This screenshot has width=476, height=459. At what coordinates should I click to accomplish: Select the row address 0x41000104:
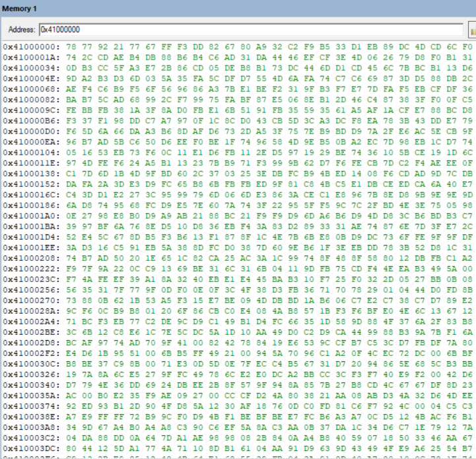32,153
